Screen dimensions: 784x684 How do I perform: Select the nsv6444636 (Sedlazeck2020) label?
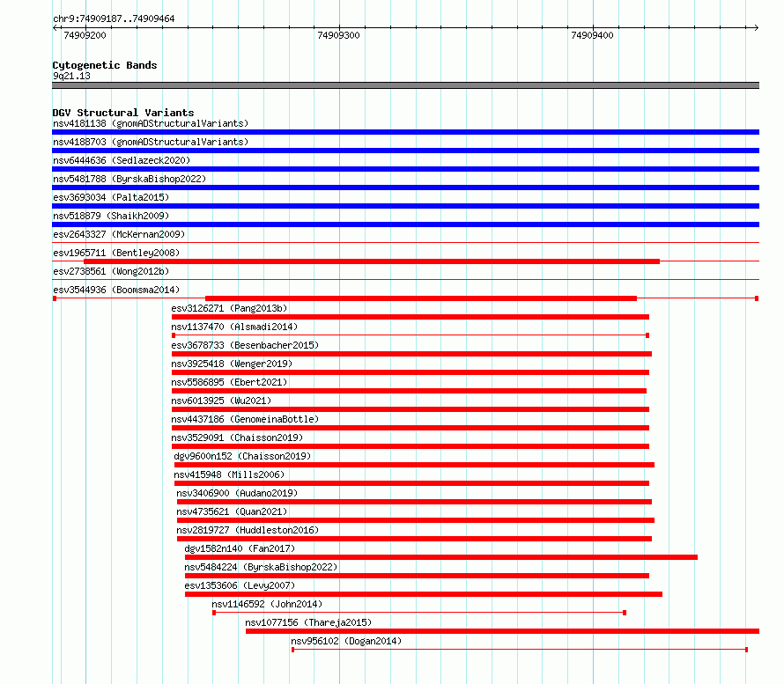(x=122, y=160)
